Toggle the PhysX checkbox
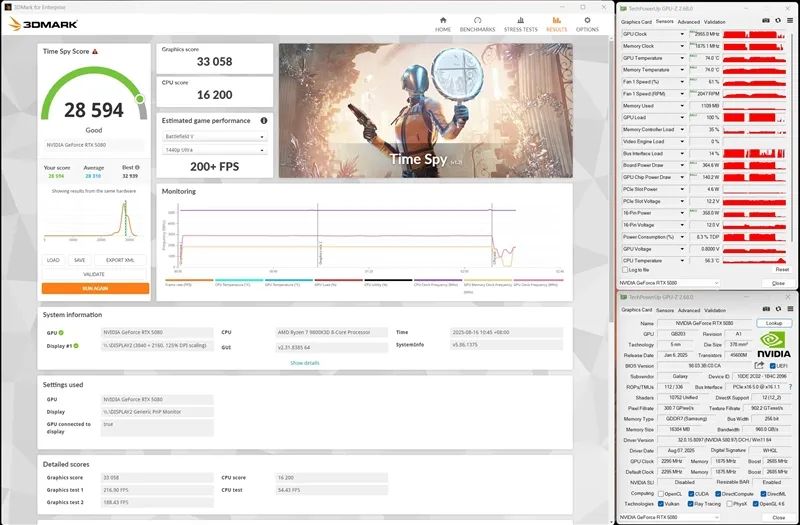The width and height of the screenshot is (800, 525). point(730,504)
